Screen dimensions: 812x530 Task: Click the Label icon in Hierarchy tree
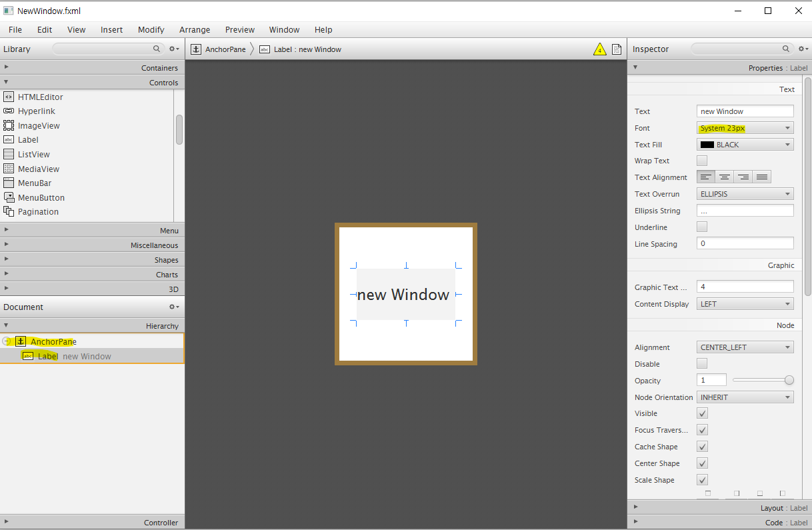point(28,356)
